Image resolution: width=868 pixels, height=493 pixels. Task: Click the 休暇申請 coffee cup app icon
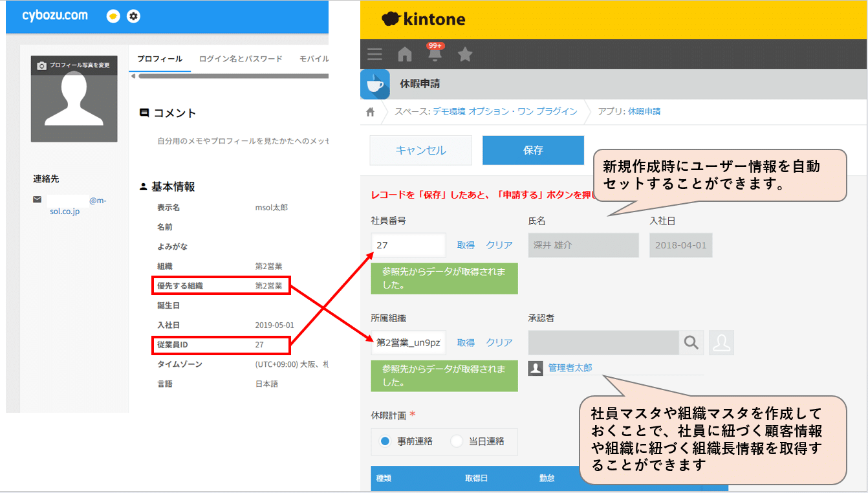click(375, 84)
